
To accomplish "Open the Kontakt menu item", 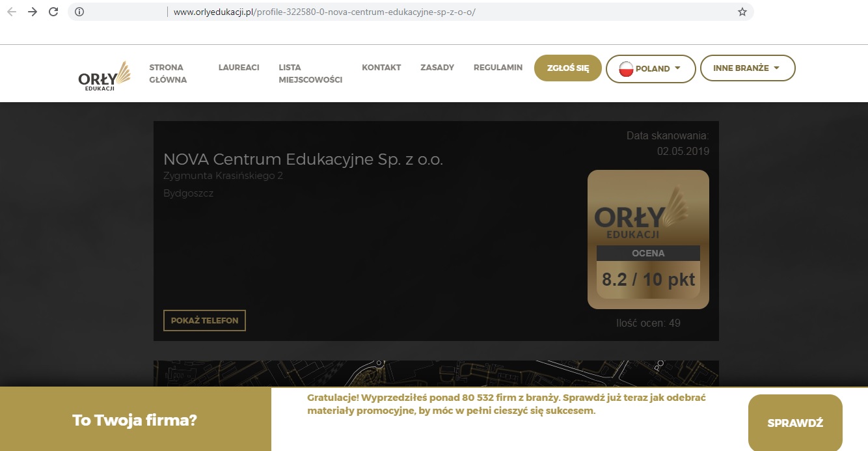I will tap(381, 68).
